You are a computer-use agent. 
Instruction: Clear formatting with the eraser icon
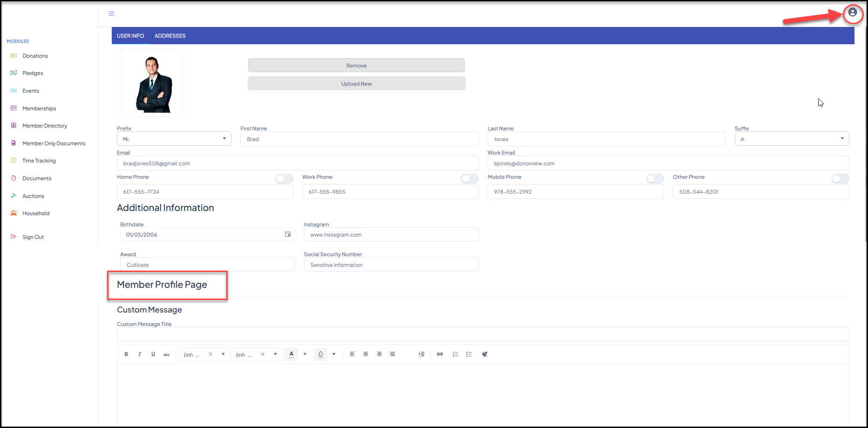pyautogui.click(x=484, y=354)
